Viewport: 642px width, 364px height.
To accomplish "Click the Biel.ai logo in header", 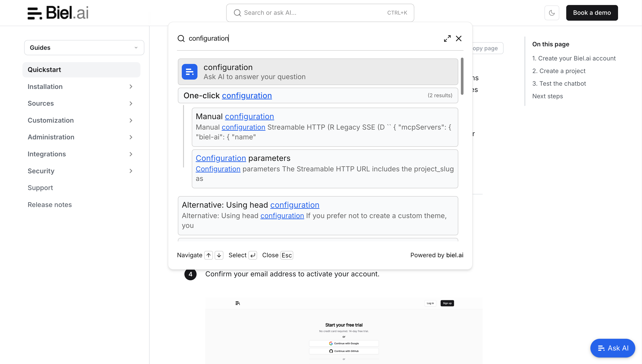I will pos(58,13).
